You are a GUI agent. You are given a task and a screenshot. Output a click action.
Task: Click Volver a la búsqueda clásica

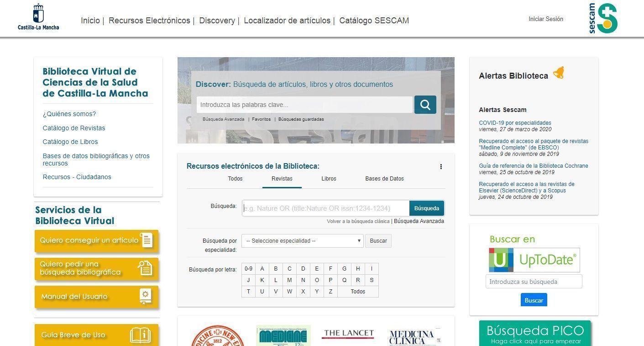pyautogui.click(x=358, y=221)
